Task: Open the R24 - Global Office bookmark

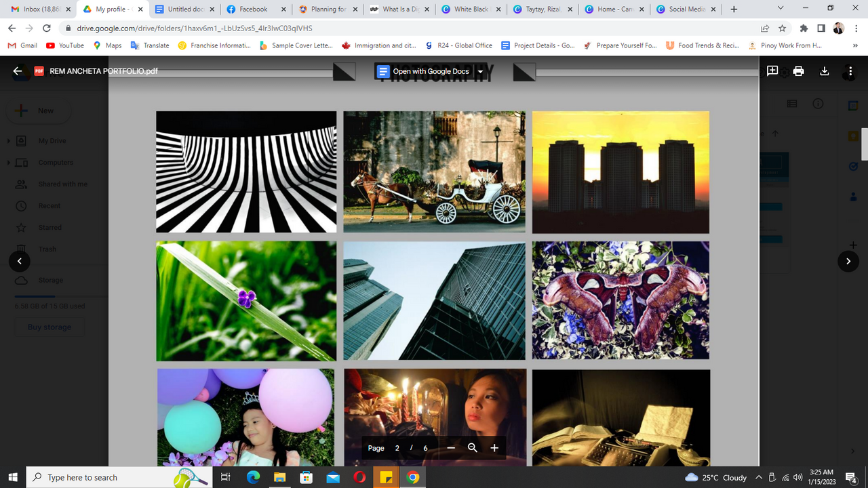Action: tap(458, 45)
